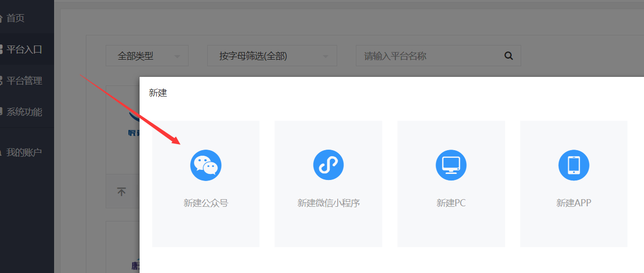This screenshot has width=644, height=273.
Task: Click the 新建 dialog title
Action: click(158, 93)
